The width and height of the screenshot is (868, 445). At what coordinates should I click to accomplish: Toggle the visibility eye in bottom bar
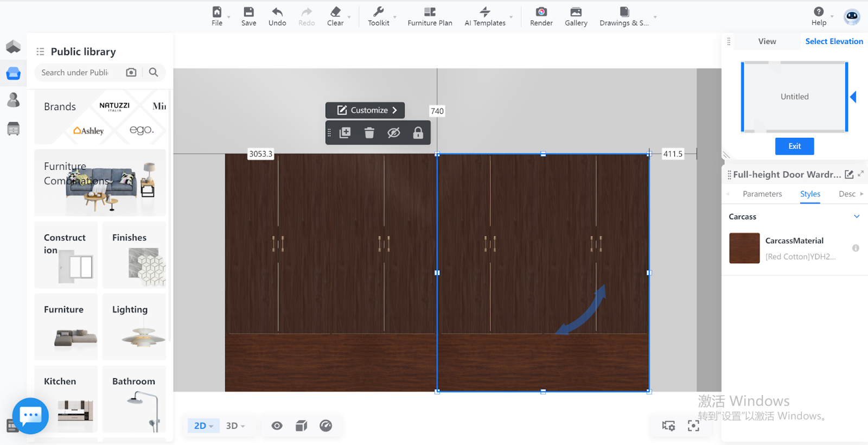[x=277, y=426]
